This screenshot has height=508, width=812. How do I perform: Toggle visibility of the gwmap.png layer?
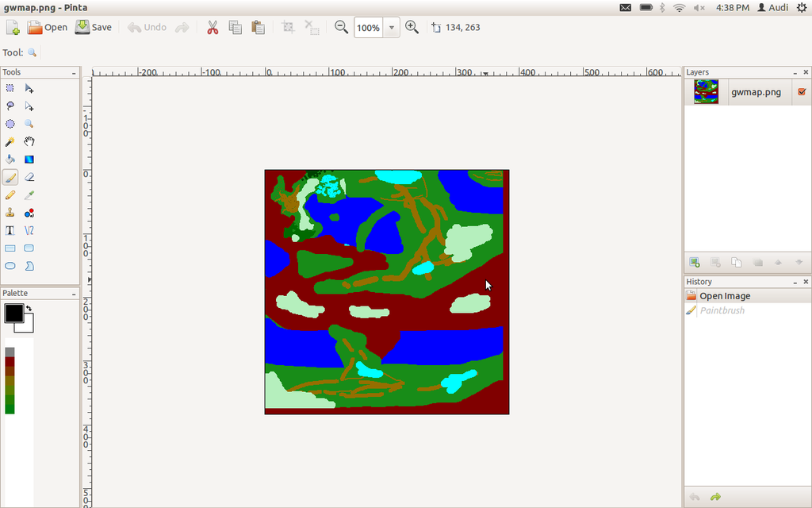point(801,91)
